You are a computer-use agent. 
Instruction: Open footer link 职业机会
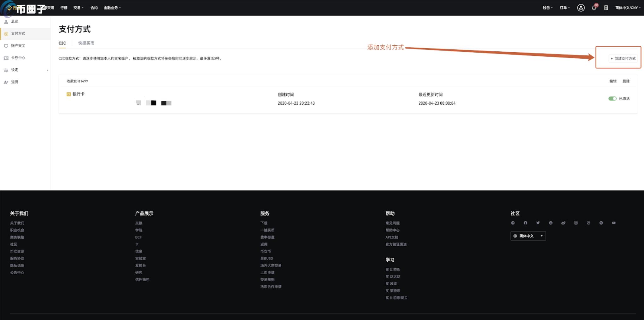(x=17, y=230)
